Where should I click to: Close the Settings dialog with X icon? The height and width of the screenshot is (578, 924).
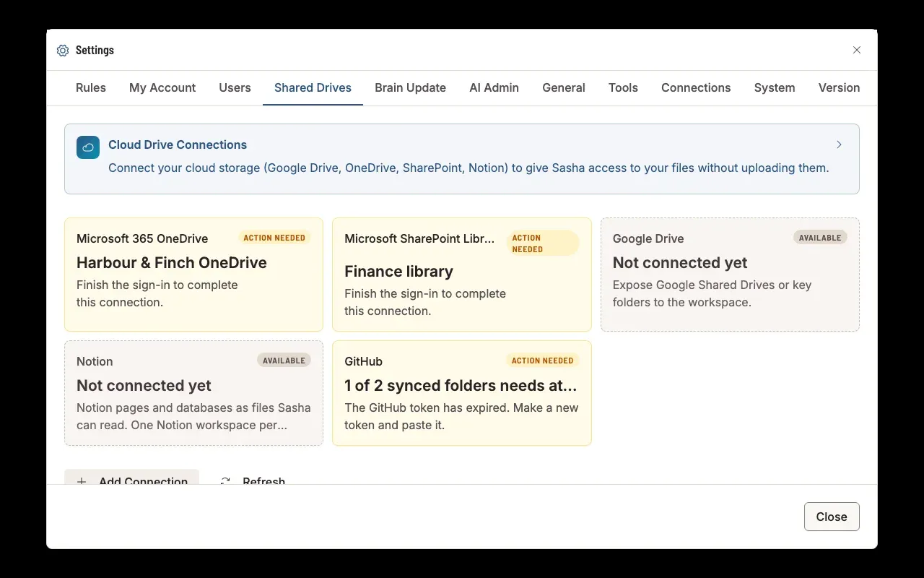[x=857, y=50]
